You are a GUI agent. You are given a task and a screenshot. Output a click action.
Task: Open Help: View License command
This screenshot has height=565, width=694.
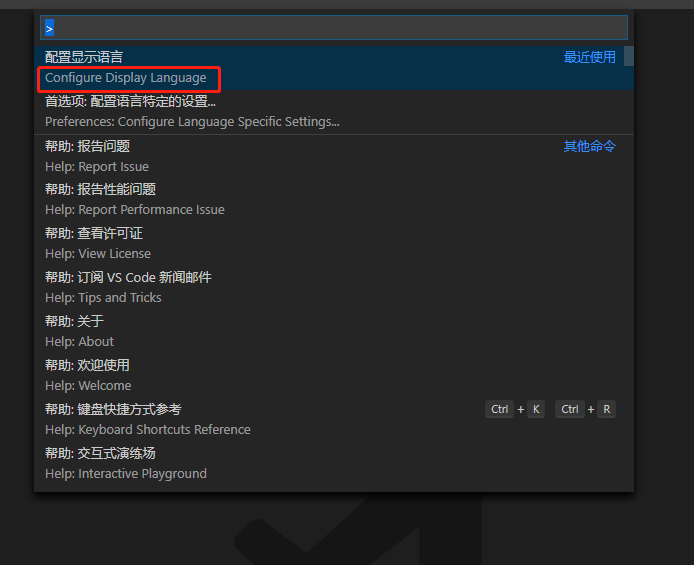334,244
